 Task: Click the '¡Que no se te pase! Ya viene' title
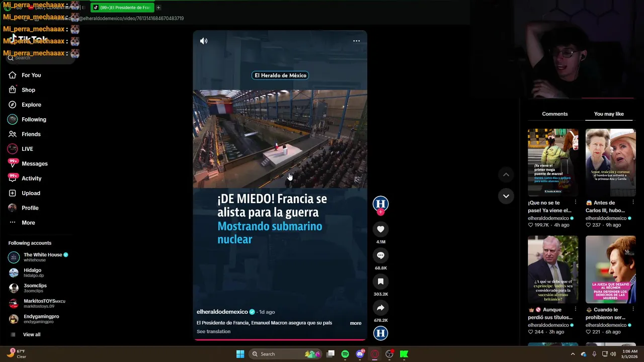[x=549, y=207]
